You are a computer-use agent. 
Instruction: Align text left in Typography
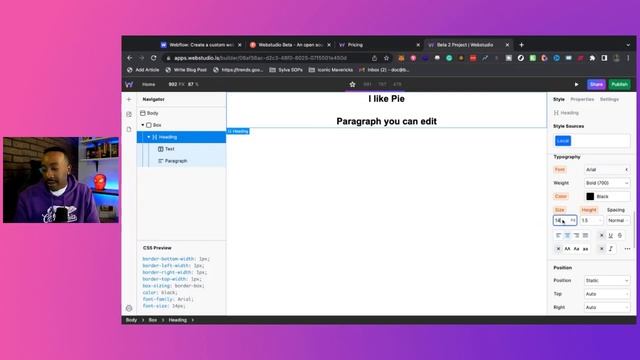558,236
